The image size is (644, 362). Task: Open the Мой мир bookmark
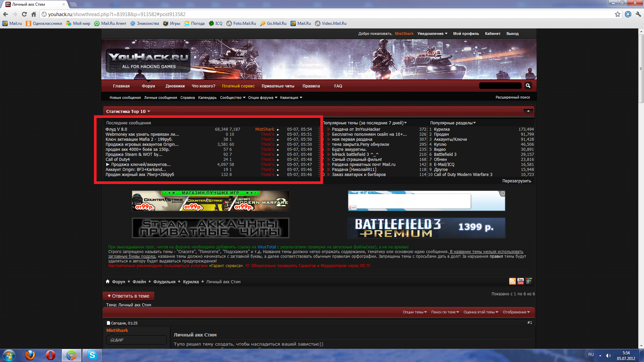78,23
